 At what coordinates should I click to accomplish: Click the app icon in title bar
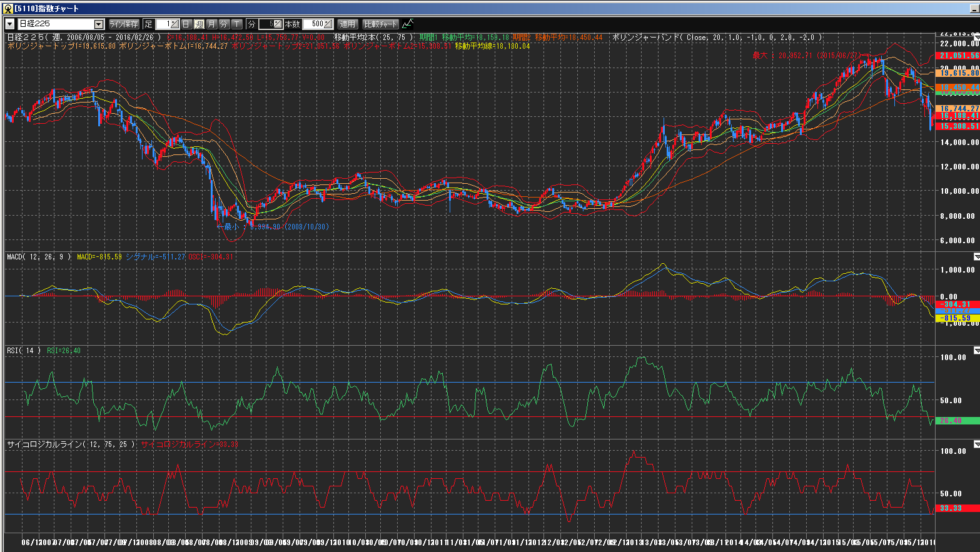(x=8, y=8)
